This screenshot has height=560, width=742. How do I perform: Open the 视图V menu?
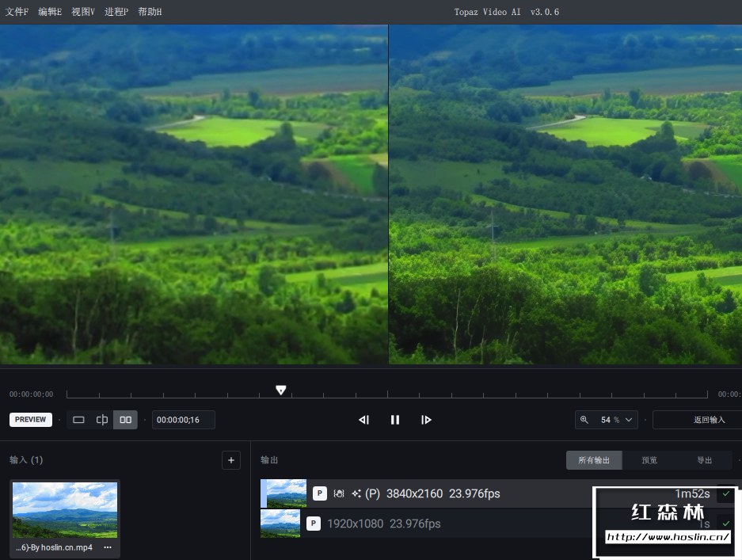[82, 11]
